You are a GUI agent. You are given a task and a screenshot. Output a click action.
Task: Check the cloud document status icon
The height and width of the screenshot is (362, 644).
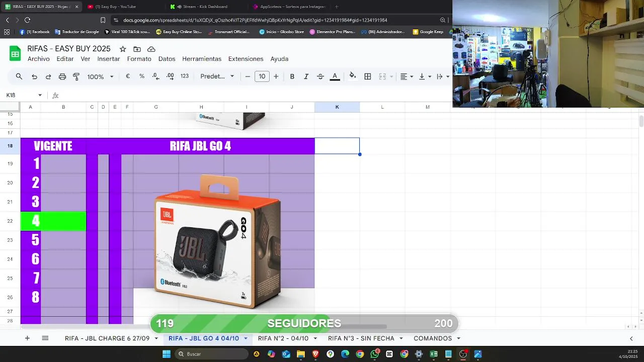[151, 49]
